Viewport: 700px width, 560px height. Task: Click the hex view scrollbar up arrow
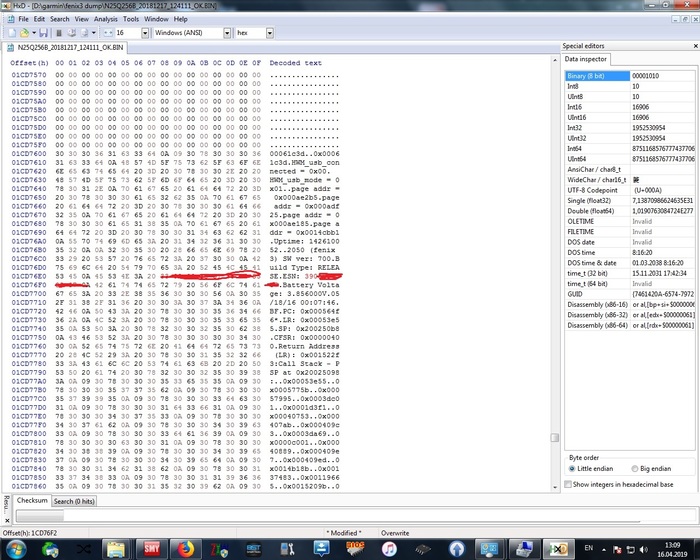(555, 60)
